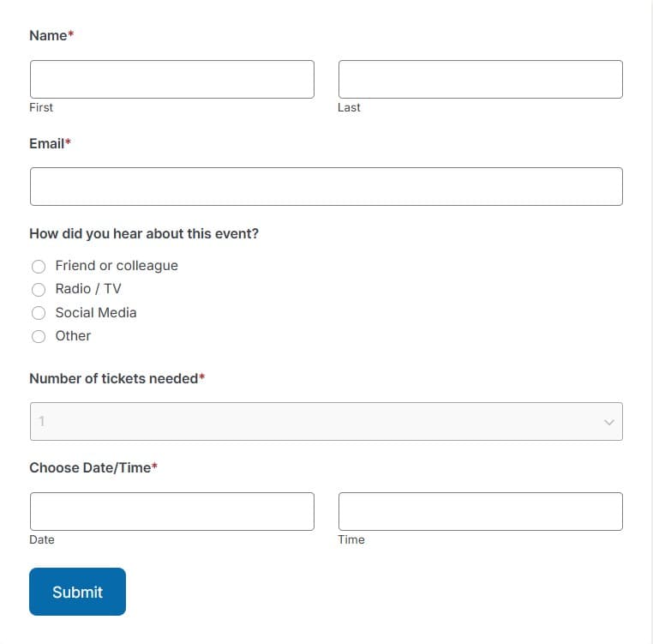The width and height of the screenshot is (653, 644).
Task: Click the First sublabel under name box
Action: click(41, 107)
